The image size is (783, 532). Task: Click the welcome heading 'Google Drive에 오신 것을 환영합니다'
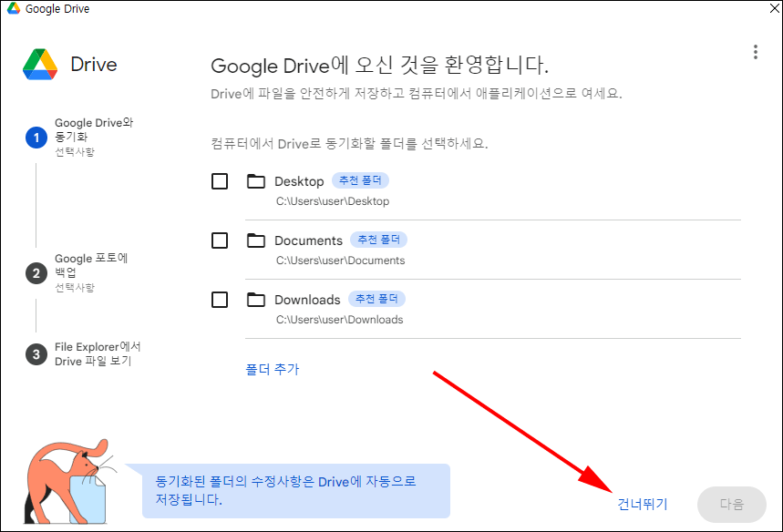click(x=379, y=66)
